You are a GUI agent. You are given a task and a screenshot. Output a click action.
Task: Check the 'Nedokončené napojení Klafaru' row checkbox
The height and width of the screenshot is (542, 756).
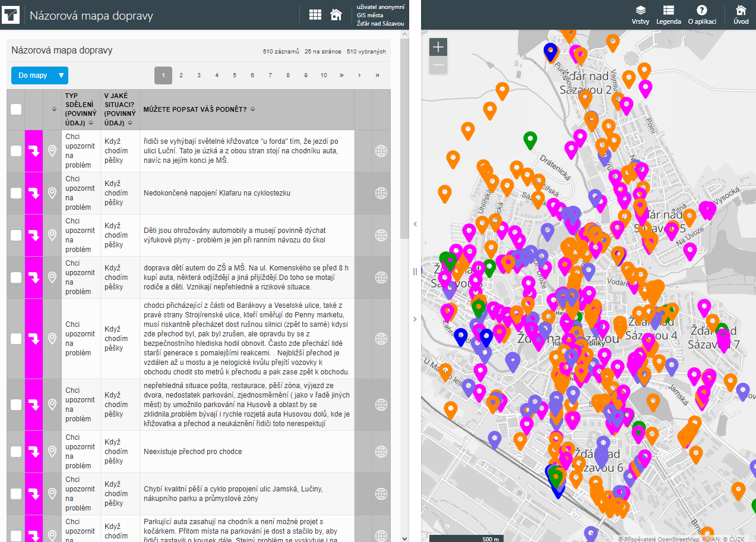16,193
